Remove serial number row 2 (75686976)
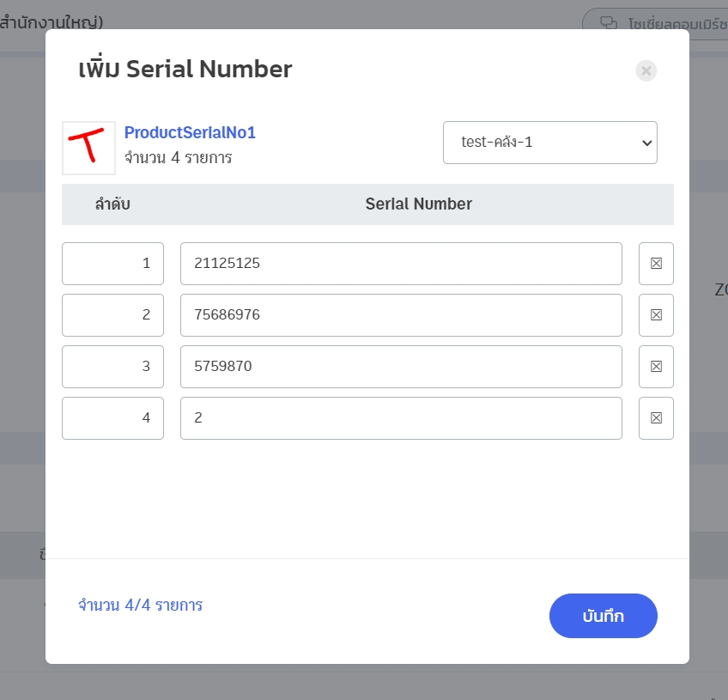The height and width of the screenshot is (700, 728). tap(656, 315)
